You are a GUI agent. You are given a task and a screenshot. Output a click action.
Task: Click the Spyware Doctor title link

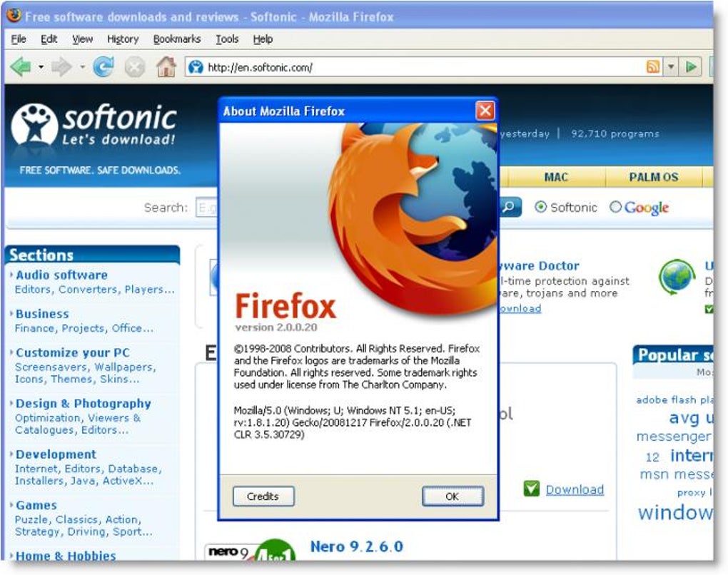click(539, 266)
